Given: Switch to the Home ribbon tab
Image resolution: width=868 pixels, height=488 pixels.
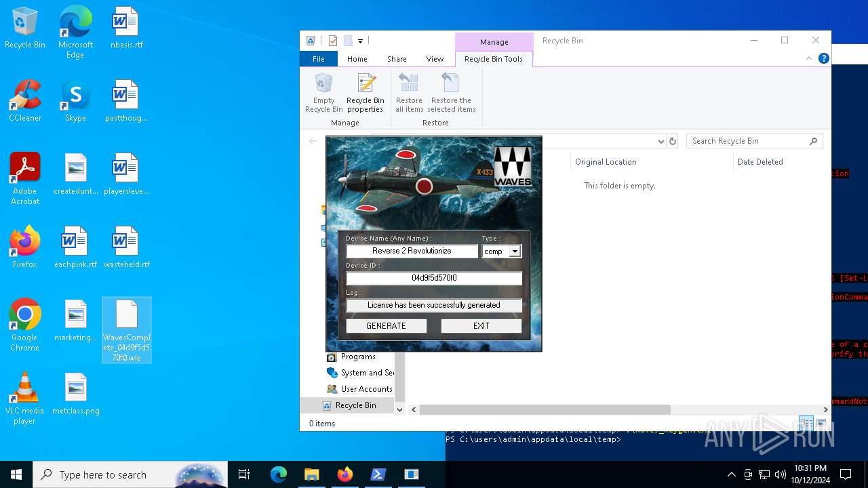Looking at the screenshot, I should [357, 59].
